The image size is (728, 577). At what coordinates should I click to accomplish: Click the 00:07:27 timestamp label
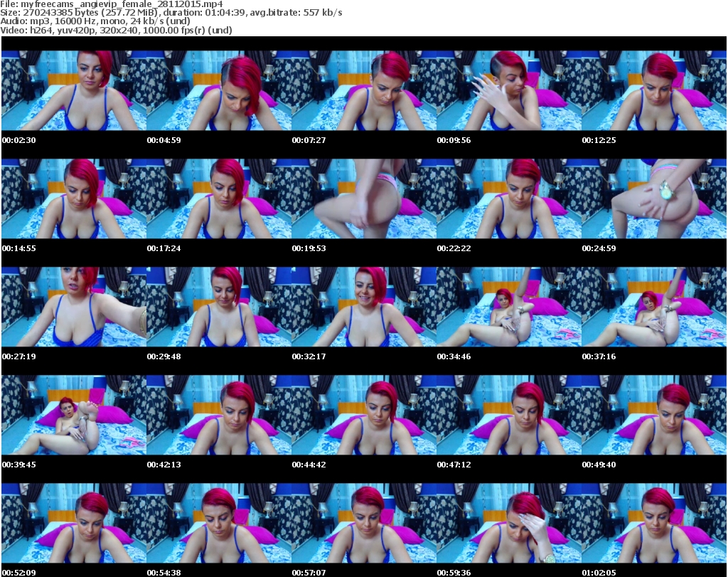pyautogui.click(x=309, y=140)
